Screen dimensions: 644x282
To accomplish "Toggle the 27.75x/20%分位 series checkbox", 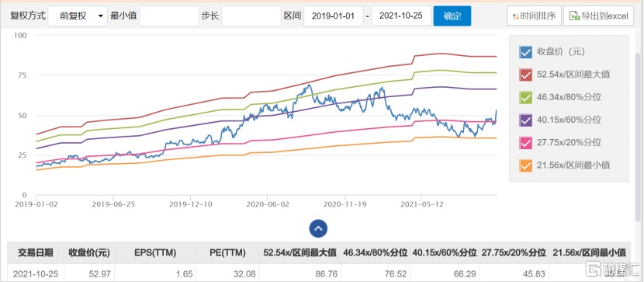I will (x=526, y=143).
